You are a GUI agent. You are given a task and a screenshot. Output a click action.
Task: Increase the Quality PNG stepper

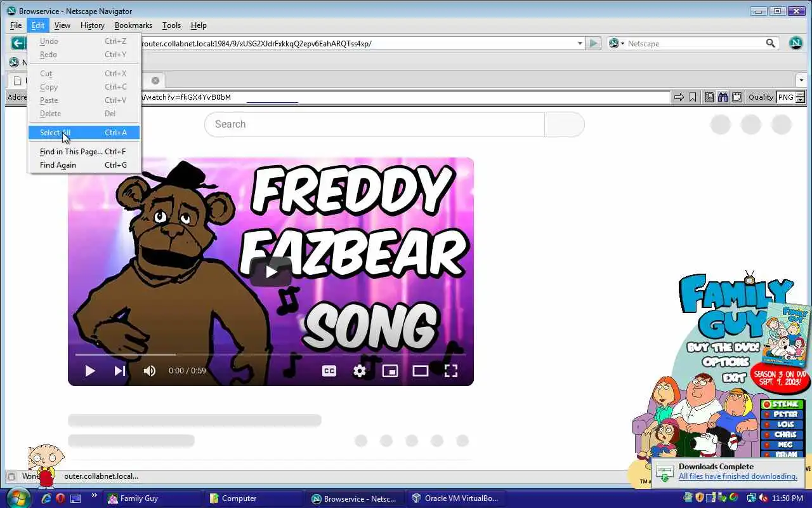[801, 95]
